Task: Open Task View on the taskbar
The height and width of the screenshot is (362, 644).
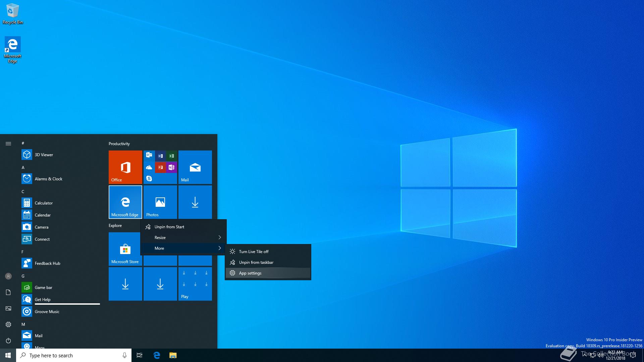Action: [140, 355]
